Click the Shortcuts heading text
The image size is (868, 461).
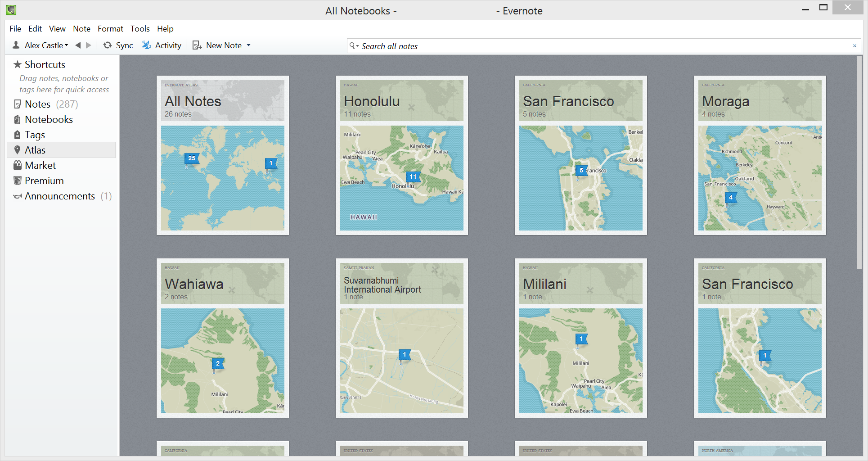tap(45, 64)
